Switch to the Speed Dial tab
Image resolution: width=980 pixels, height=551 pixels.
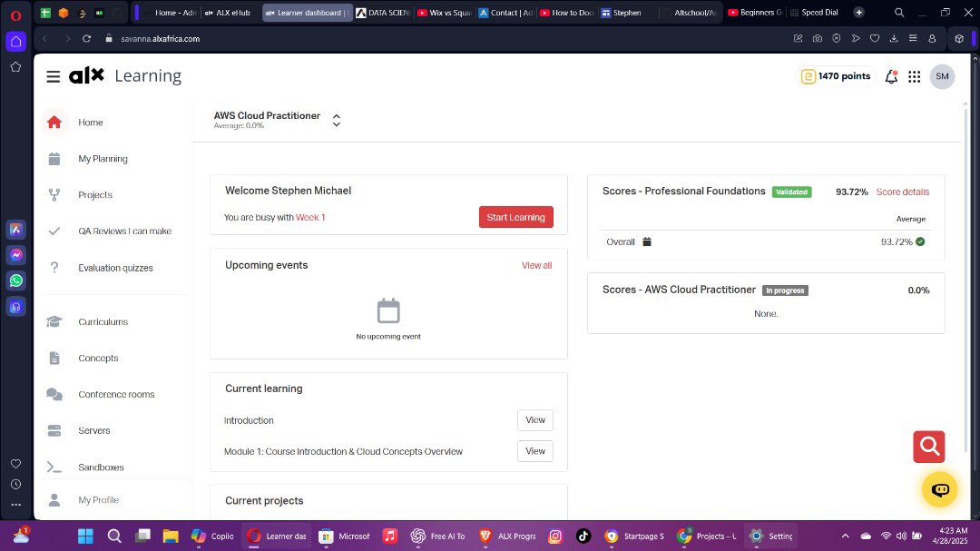pyautogui.click(x=814, y=13)
